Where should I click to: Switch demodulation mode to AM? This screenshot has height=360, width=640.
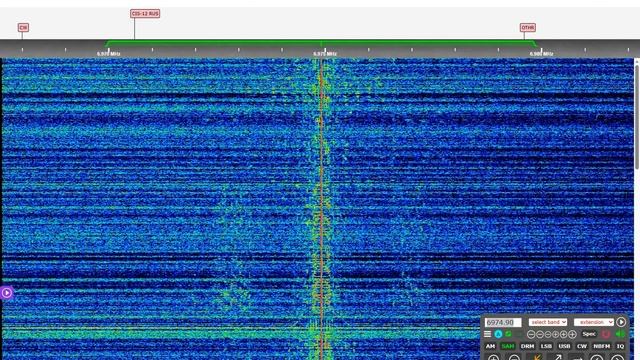490,346
